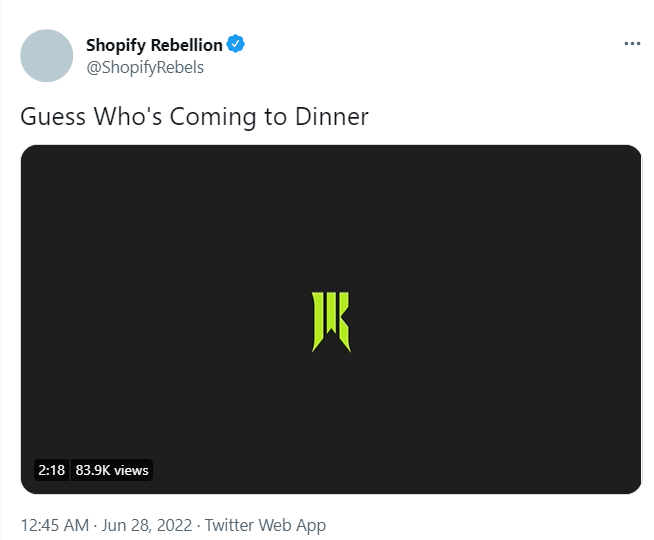Viewport: 654px width, 540px height.
Task: Click the 2:18 video duration badge
Action: 51,470
